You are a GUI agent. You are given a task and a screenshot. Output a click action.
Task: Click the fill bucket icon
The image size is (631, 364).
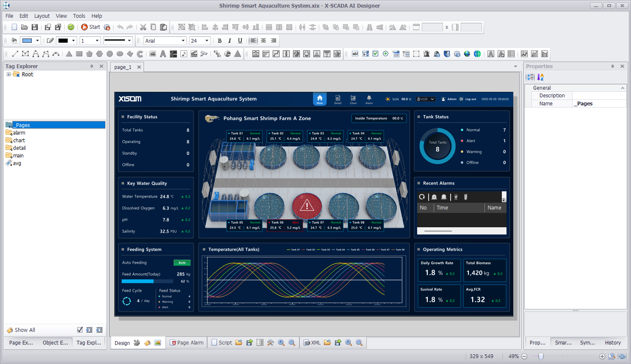[x=14, y=41]
